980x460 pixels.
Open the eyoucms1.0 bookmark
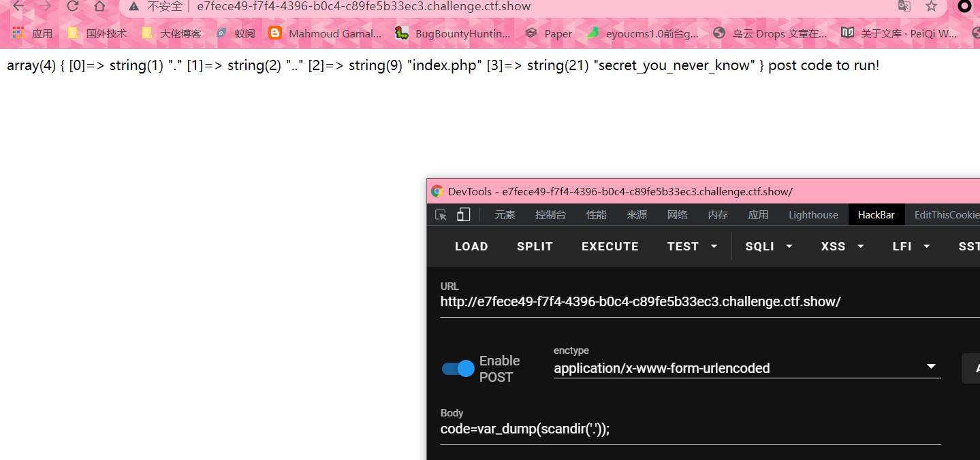tap(642, 33)
